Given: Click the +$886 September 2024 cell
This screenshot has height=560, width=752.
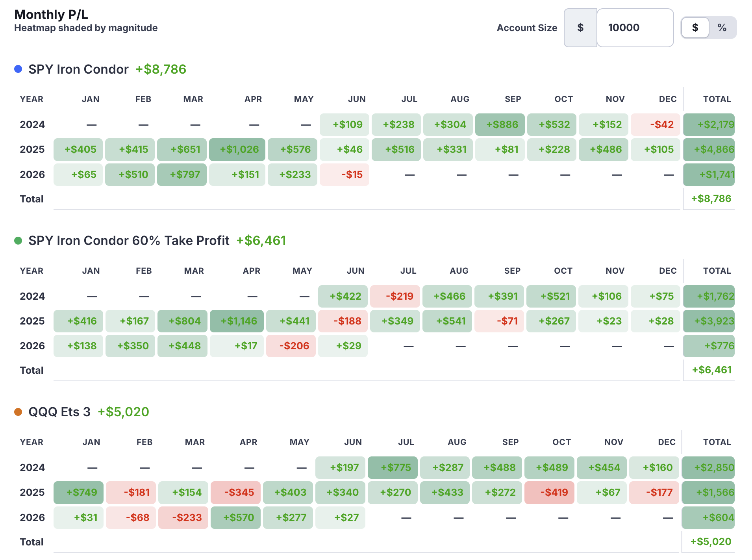Looking at the screenshot, I should coord(500,124).
